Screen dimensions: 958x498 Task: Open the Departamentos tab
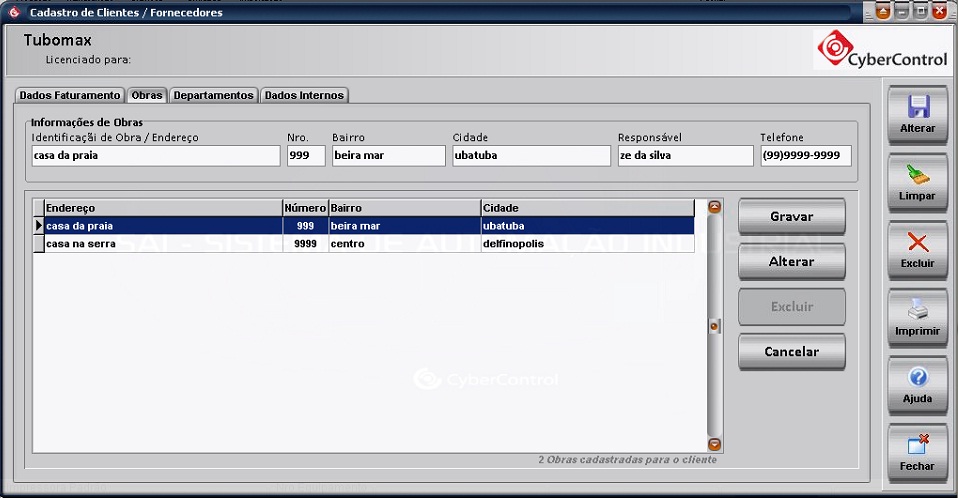coord(213,96)
